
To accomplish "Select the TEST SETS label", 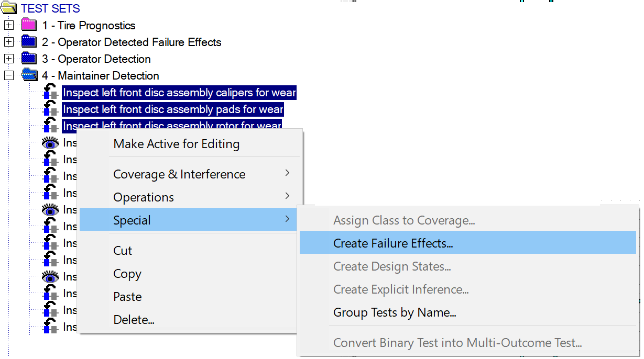I will (50, 8).
